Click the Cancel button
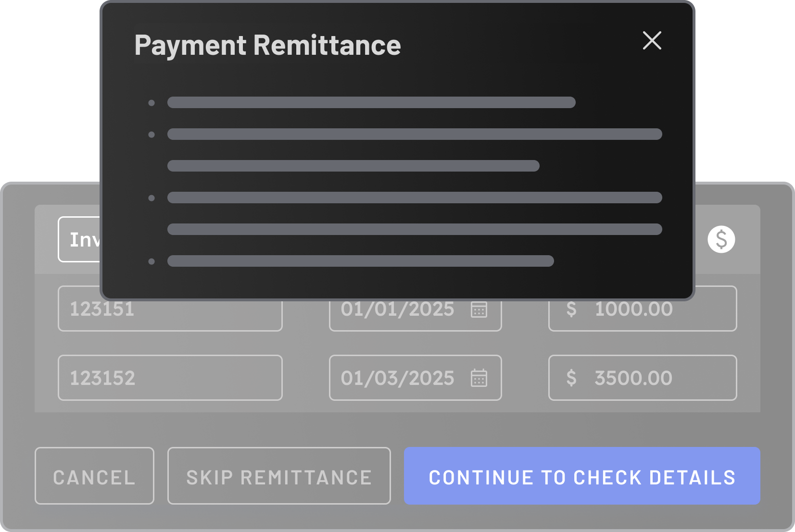795x532 pixels. (94, 476)
